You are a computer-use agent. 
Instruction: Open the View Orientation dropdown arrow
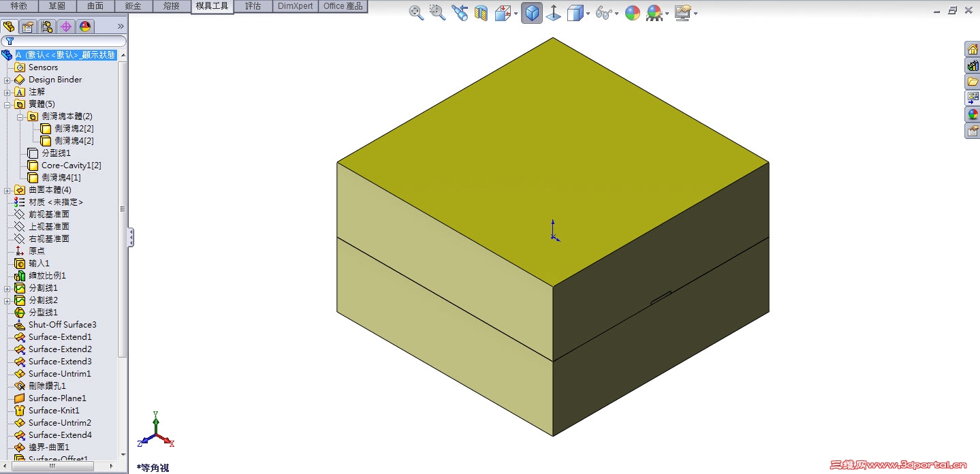516,14
